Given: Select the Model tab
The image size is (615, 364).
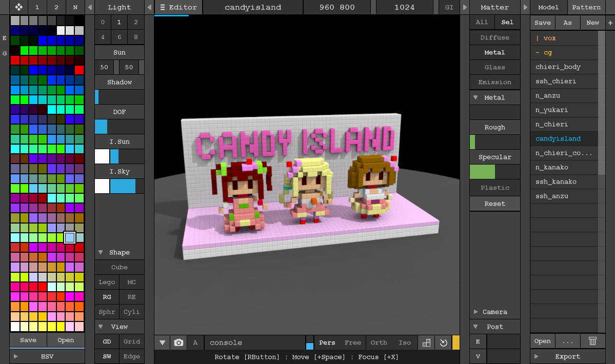Looking at the screenshot, I should (548, 7).
